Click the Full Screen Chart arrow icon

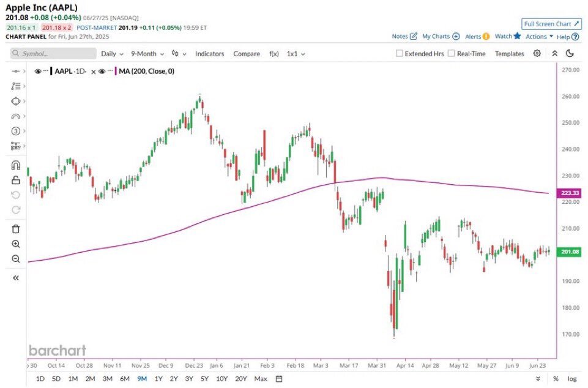576,24
